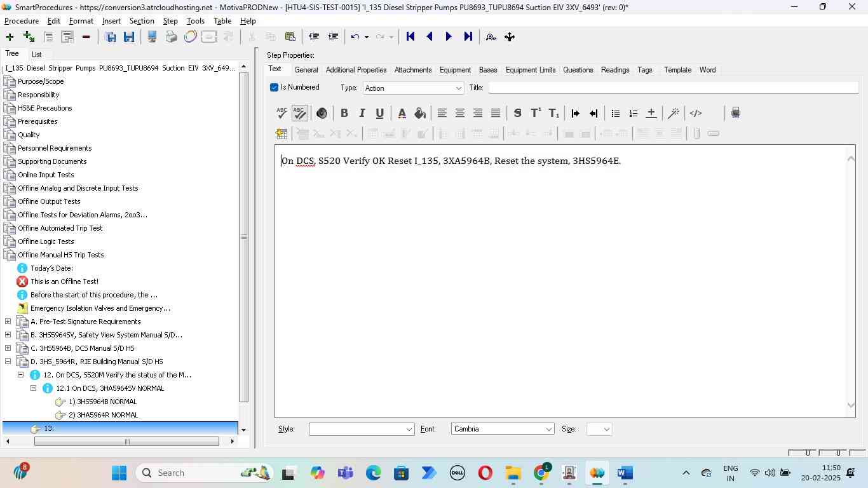Open HTML source code view icon

tap(696, 113)
